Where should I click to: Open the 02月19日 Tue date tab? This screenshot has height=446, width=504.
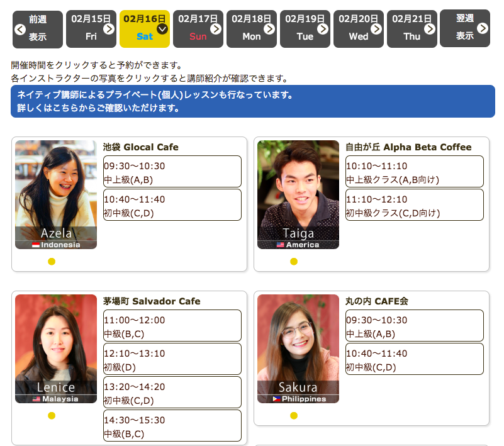coord(305,29)
